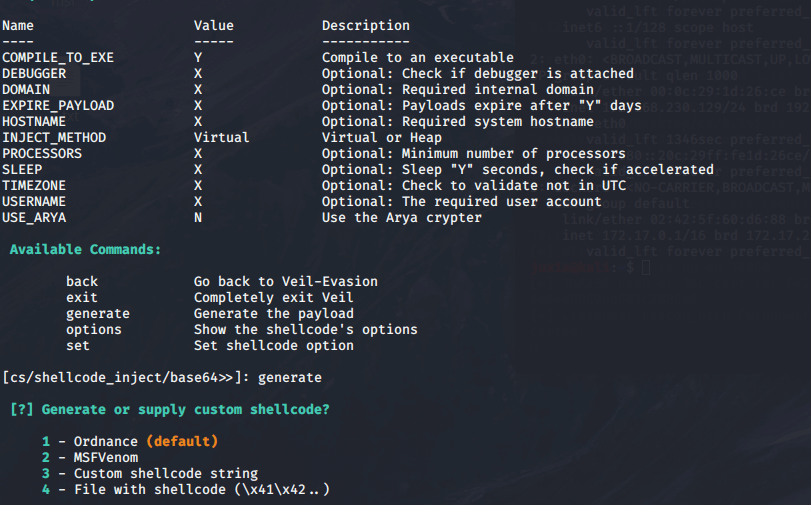
Task: Click the Available Commands heading
Action: pyautogui.click(x=85, y=249)
